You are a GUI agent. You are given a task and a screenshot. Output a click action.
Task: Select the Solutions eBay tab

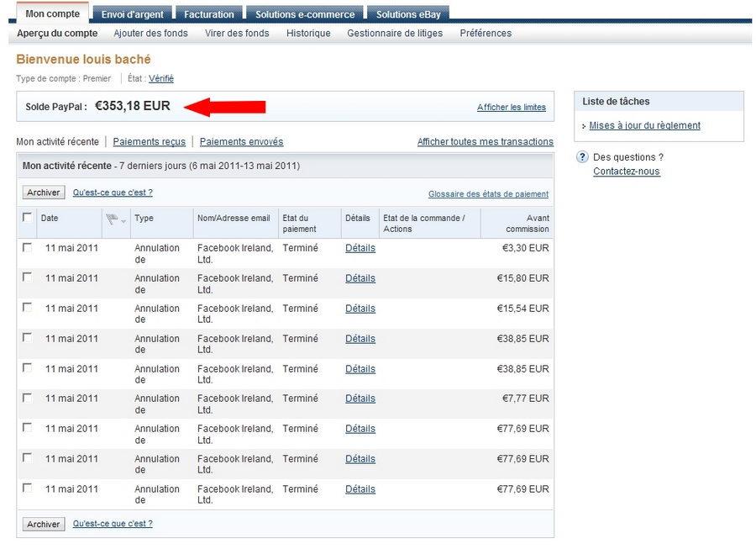click(408, 13)
